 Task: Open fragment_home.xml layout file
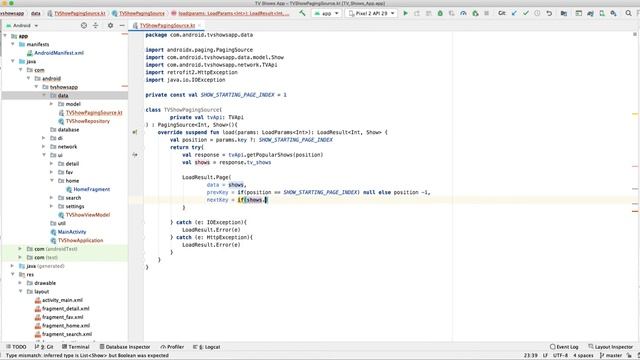pyautogui.click(x=62, y=326)
